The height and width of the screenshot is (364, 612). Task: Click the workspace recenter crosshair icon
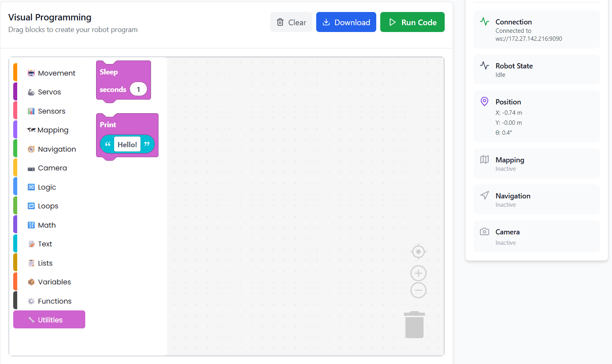(418, 252)
